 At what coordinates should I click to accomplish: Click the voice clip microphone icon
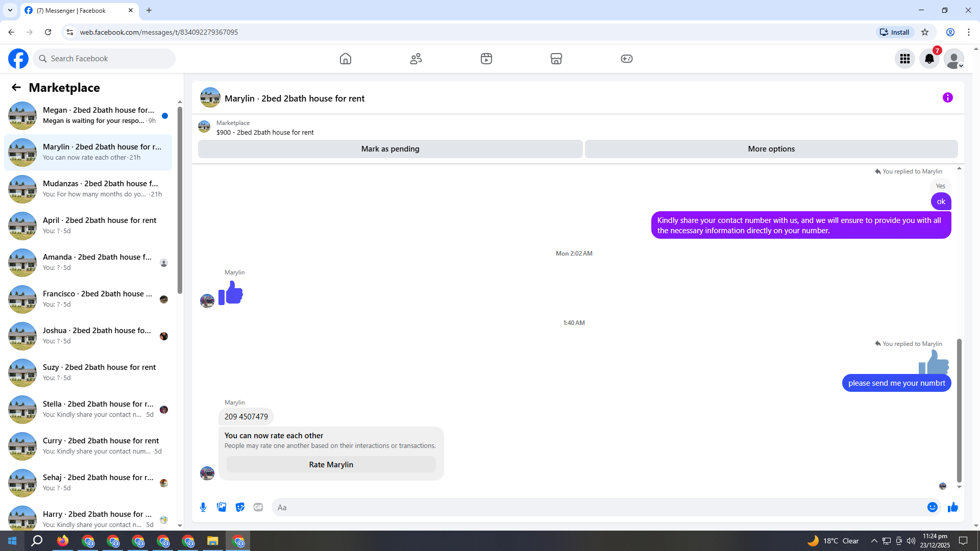[x=203, y=507]
